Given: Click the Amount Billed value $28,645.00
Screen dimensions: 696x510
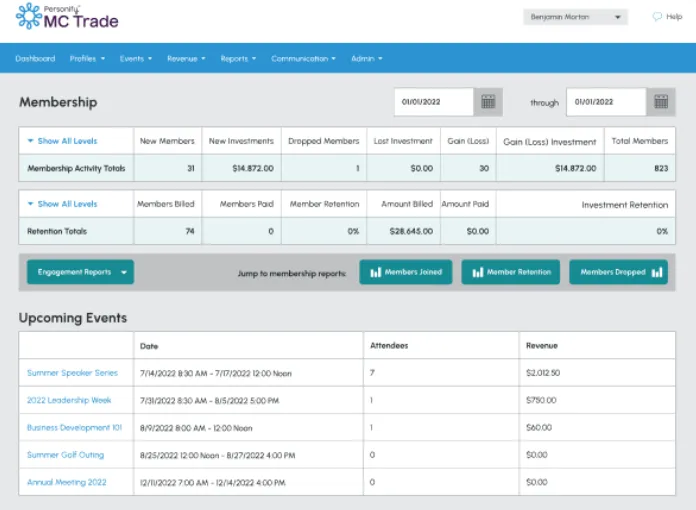Looking at the screenshot, I should (x=411, y=231).
